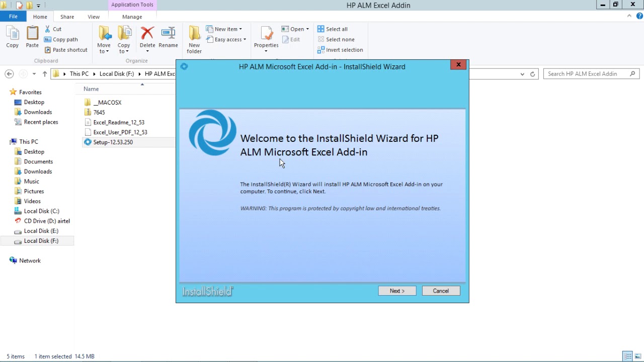Create a New folder from the ribbon
Viewport: 644px width, 362px height.
click(x=194, y=40)
